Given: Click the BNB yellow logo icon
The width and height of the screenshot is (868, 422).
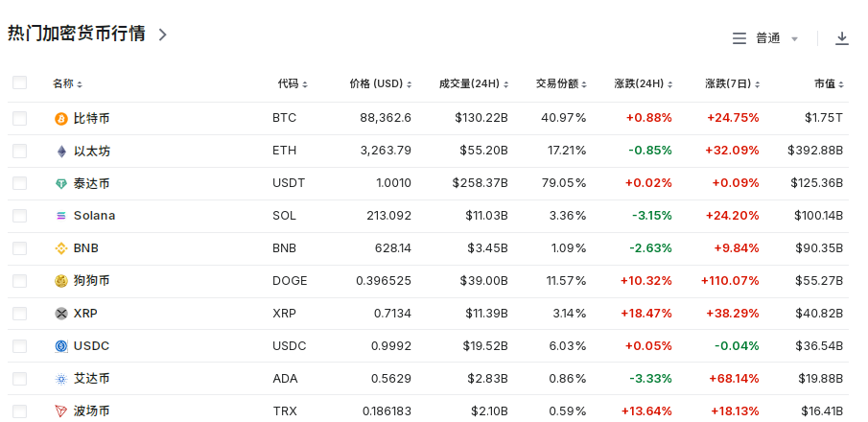Looking at the screenshot, I should coord(61,248).
